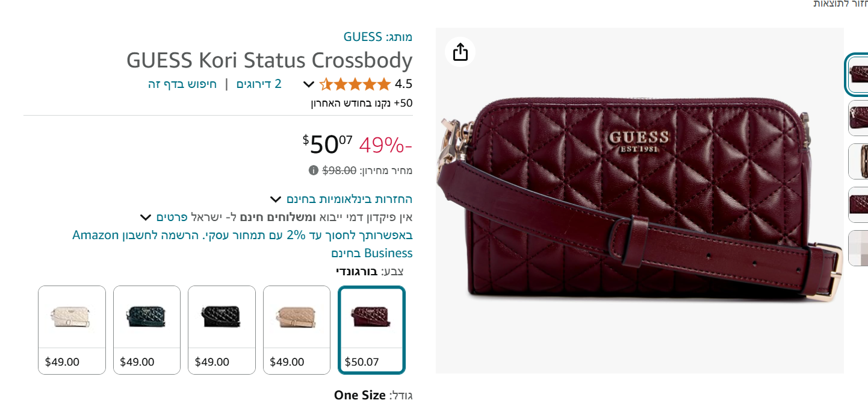
Task: Click the share icon on product image
Action: click(x=460, y=52)
